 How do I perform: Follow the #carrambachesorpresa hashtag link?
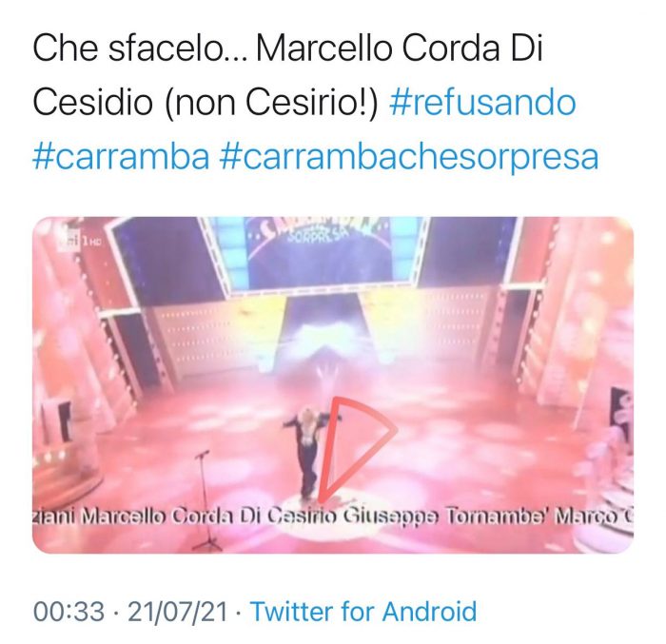tap(409, 158)
